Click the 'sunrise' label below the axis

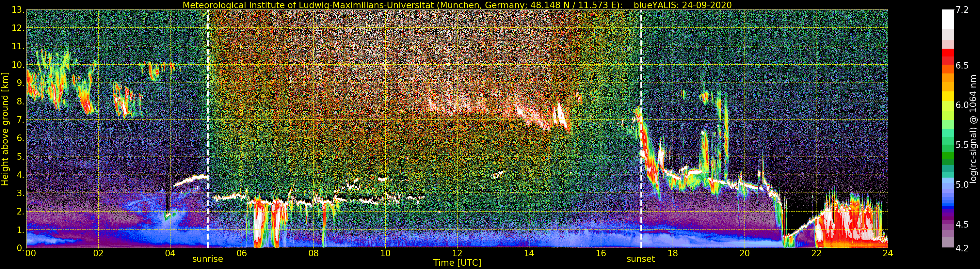207,259
